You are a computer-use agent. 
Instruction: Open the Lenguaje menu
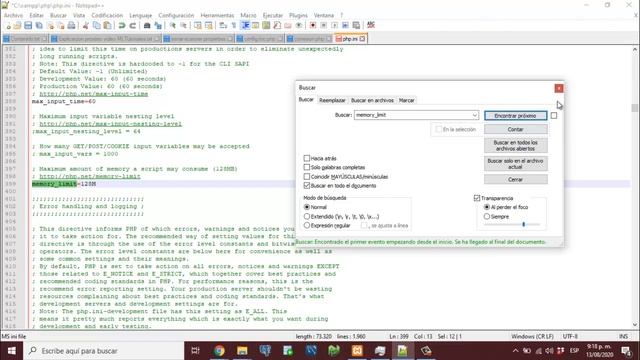click(140, 15)
